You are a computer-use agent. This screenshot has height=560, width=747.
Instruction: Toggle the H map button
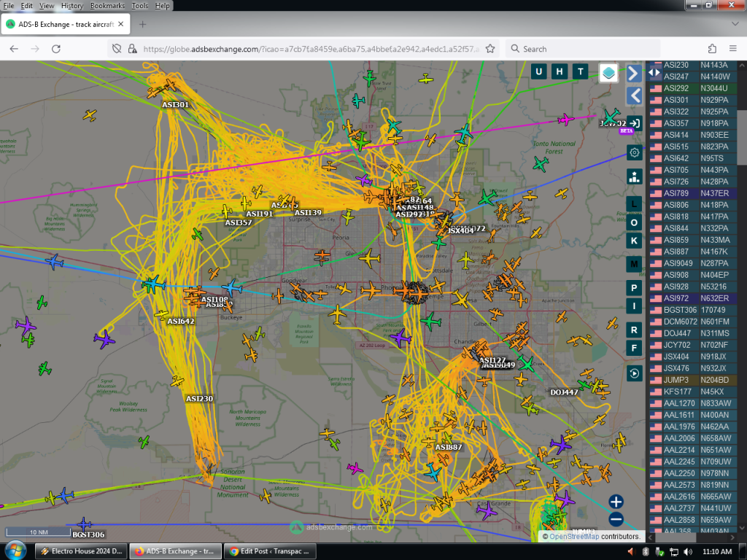pyautogui.click(x=560, y=71)
